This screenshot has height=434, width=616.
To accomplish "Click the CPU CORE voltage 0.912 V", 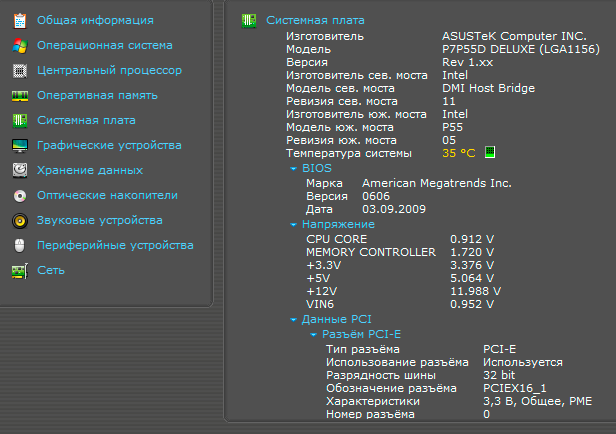I will [472, 239].
